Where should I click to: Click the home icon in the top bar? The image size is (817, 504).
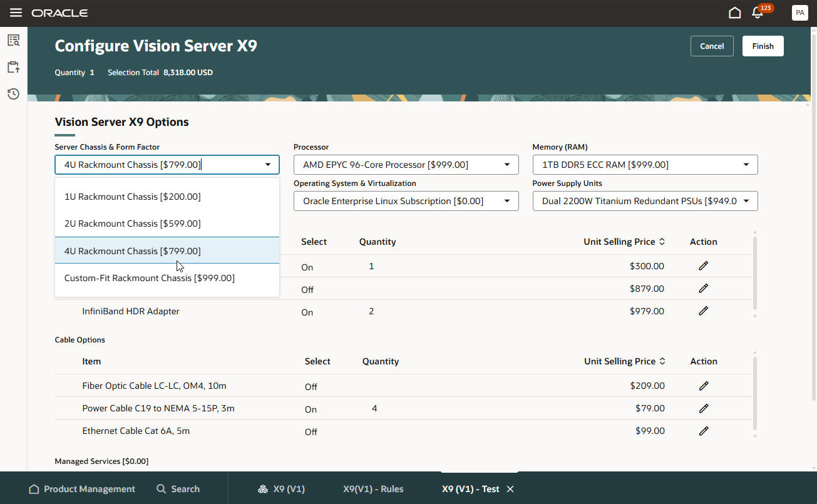[x=734, y=12]
